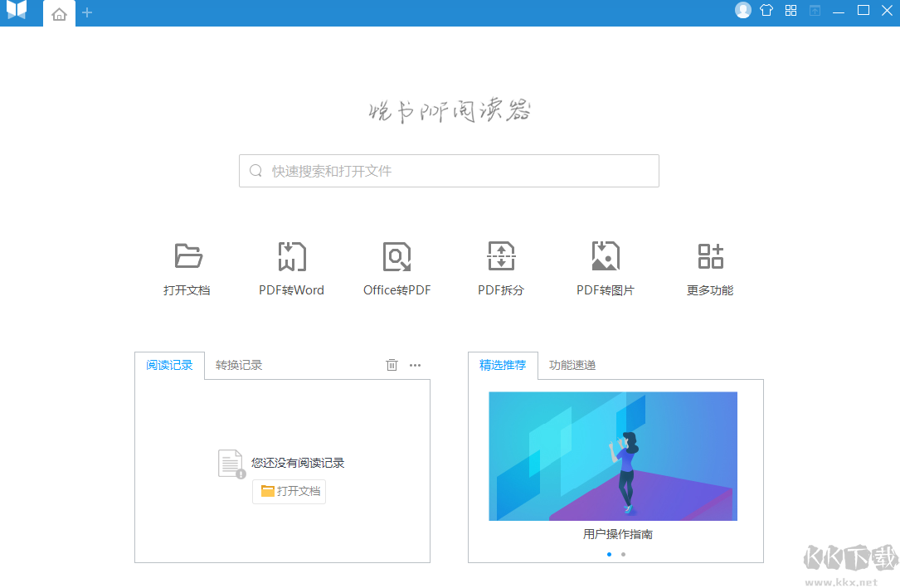Browse 更多功能 for additional features
This screenshot has width=900, height=588.
click(710, 265)
